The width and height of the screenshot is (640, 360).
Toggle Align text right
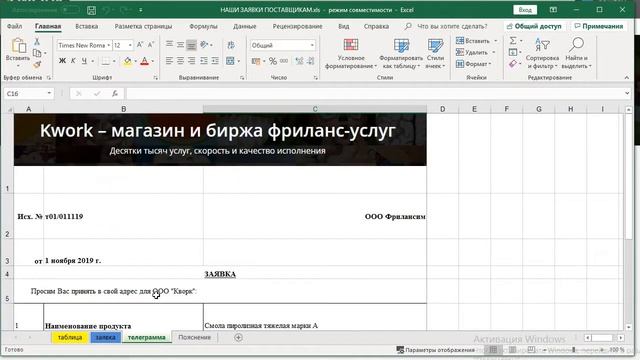pyautogui.click(x=191, y=61)
